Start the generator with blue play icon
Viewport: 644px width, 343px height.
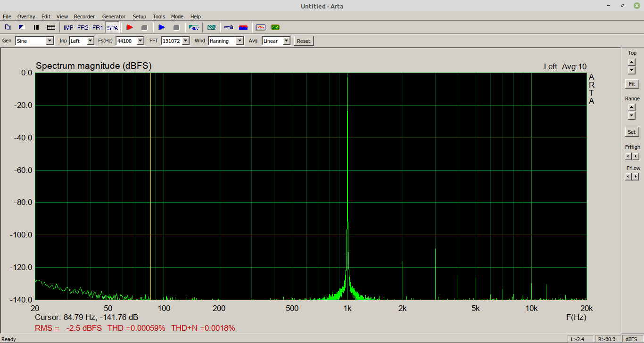coord(162,27)
